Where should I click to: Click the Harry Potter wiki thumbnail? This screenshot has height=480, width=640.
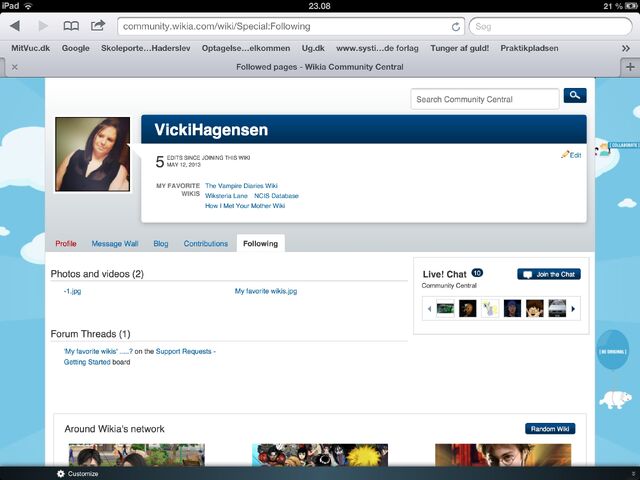coord(503,455)
